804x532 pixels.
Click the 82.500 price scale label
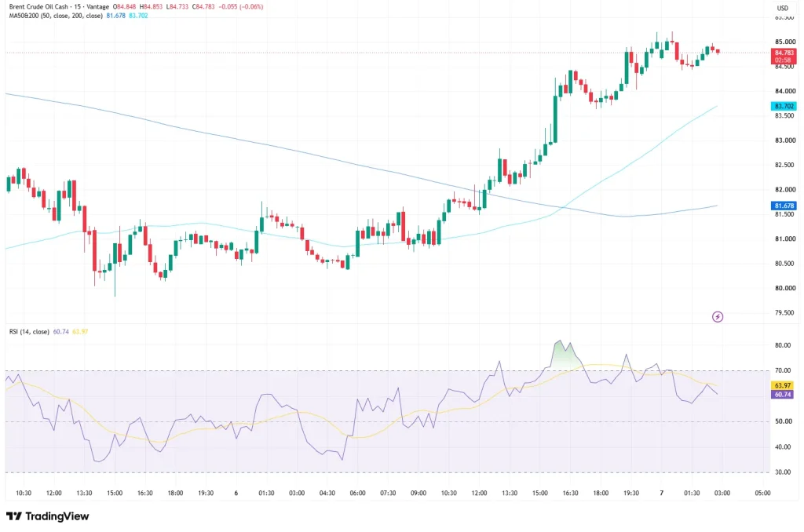tap(784, 165)
